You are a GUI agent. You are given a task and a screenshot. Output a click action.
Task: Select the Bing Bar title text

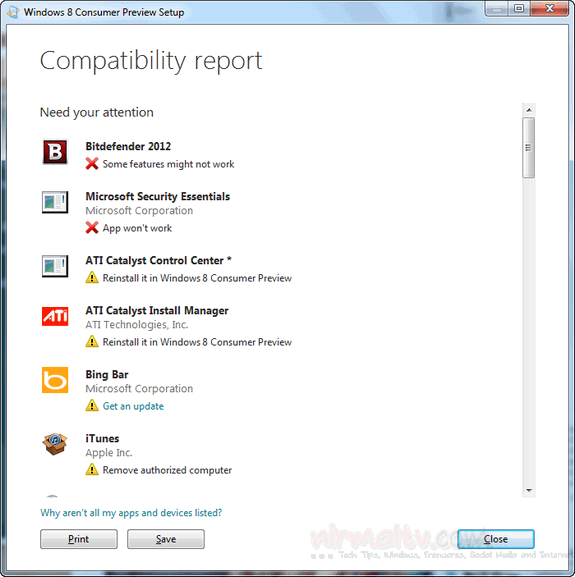pyautogui.click(x=107, y=375)
